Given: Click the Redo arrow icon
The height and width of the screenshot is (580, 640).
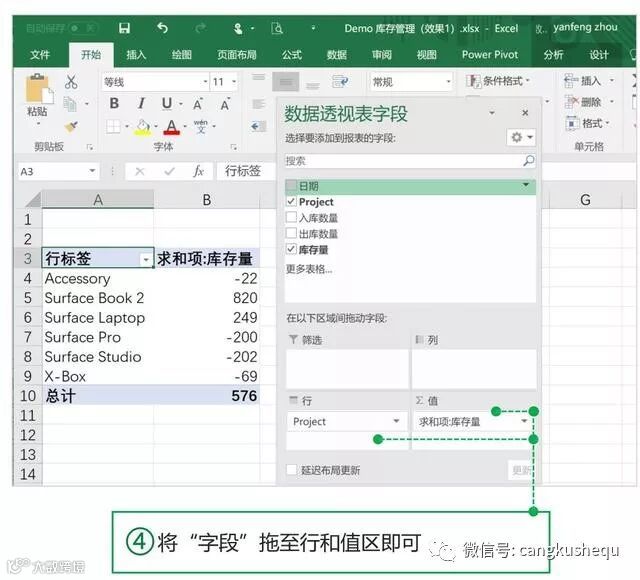Looking at the screenshot, I should [x=200, y=28].
